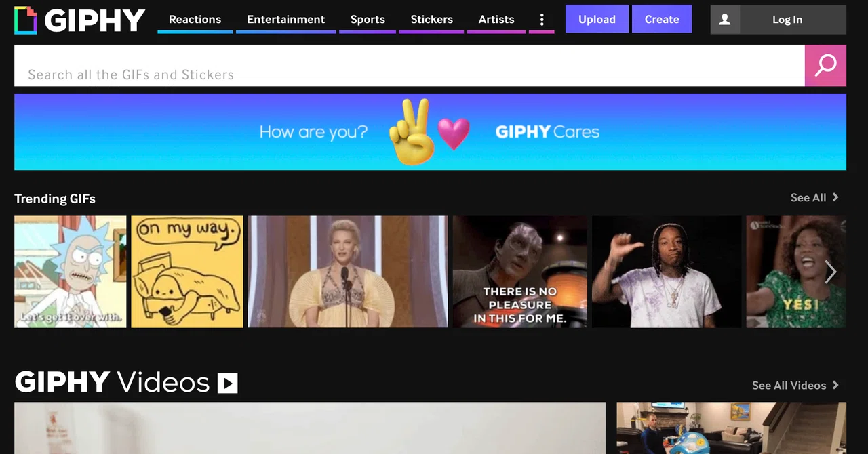The width and height of the screenshot is (868, 454).
Task: Click See All Videos link
Action: coord(795,385)
